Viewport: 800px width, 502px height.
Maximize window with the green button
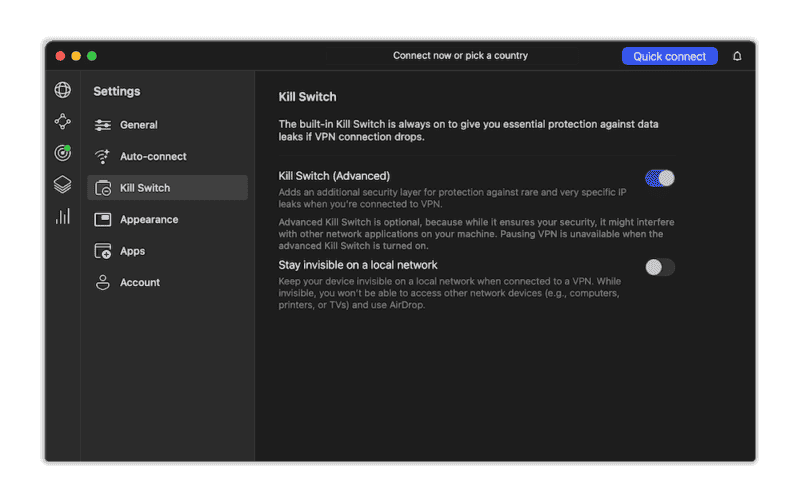(x=92, y=56)
